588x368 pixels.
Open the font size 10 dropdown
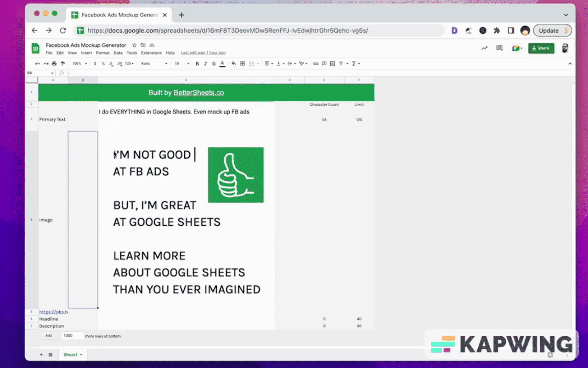[x=181, y=63]
